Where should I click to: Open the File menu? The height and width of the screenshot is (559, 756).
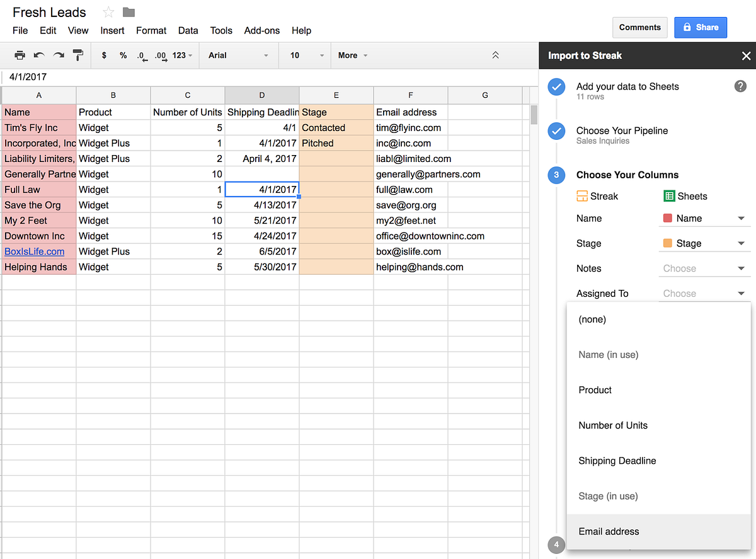20,30
